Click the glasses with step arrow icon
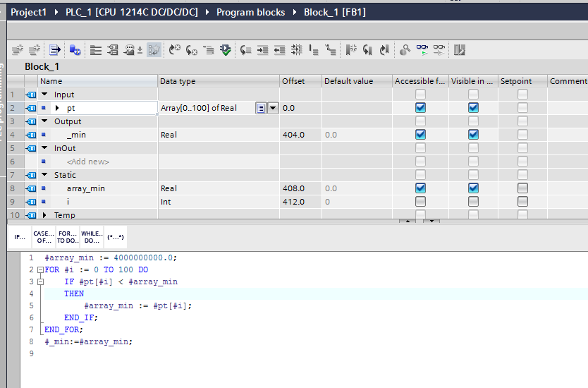This screenshot has height=388, width=588. (439, 50)
